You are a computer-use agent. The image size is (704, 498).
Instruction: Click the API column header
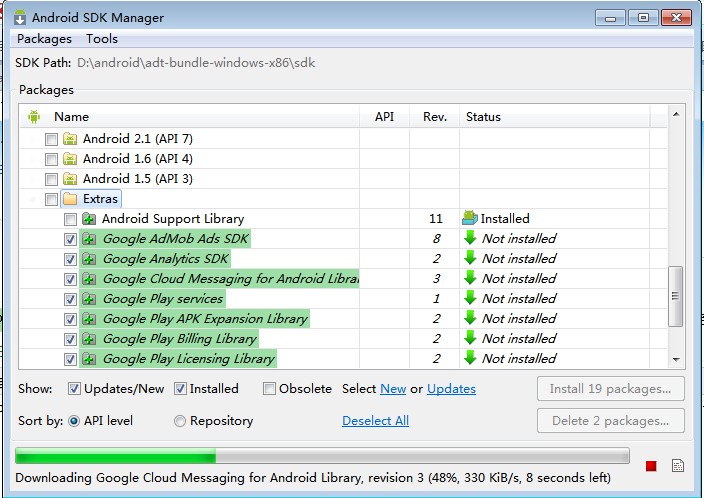pyautogui.click(x=384, y=117)
